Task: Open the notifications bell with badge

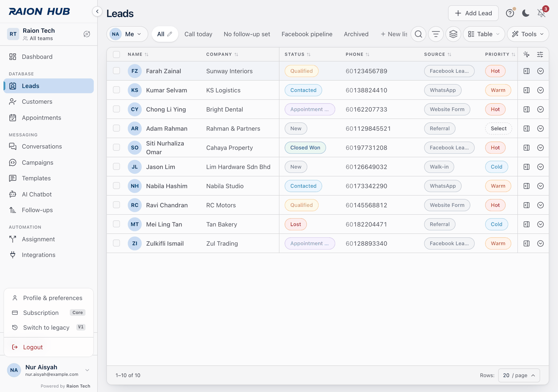Action: pos(541,13)
